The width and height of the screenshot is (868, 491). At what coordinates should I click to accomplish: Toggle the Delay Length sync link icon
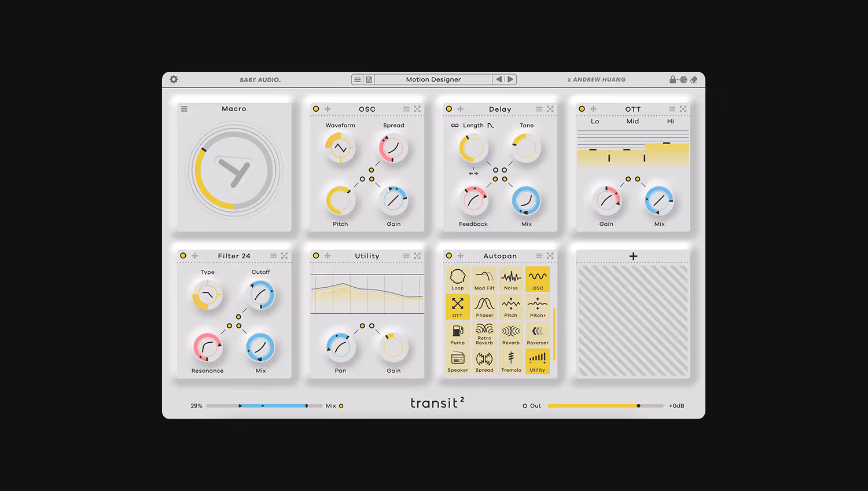pos(455,125)
